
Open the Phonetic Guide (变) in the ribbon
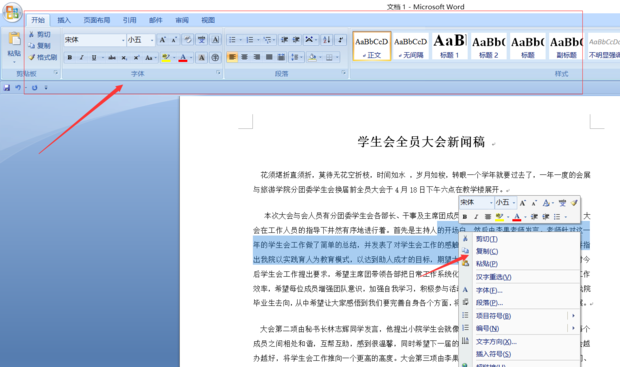tap(202, 40)
